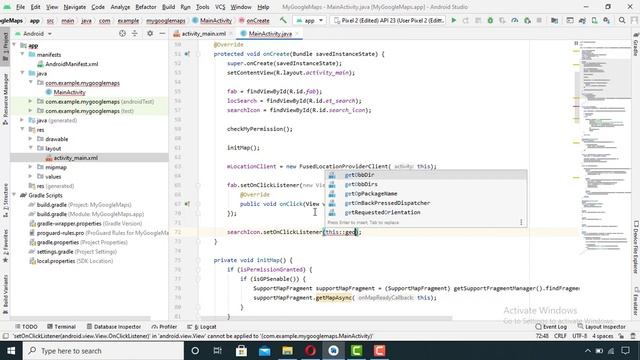Open the Camtasia red taskbar icon
Viewport: 640px width, 360px height.
tap(380, 351)
